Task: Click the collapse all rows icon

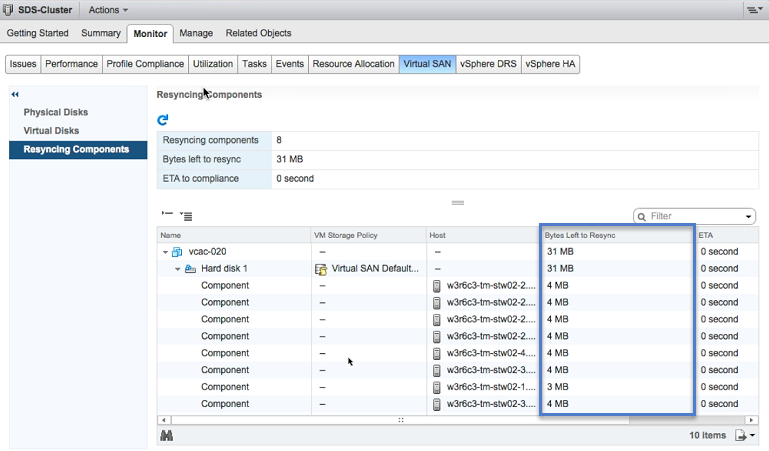Action: click(x=166, y=215)
